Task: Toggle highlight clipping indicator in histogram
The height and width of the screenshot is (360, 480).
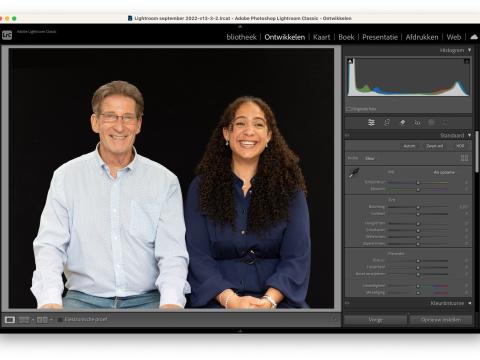Action: [x=467, y=61]
